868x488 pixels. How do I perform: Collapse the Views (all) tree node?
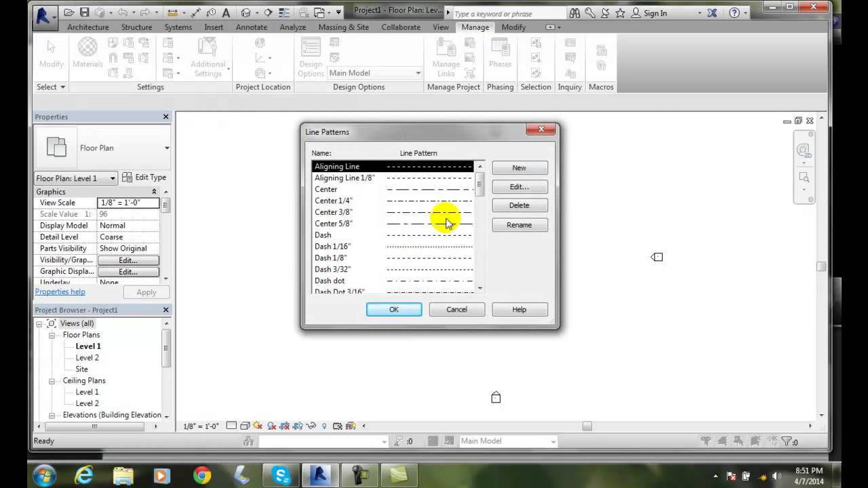39,324
